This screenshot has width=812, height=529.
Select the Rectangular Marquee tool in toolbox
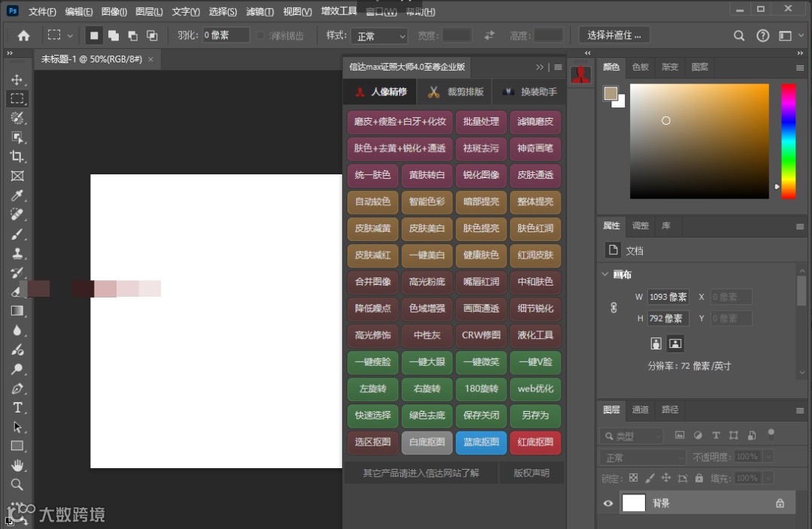(x=17, y=98)
